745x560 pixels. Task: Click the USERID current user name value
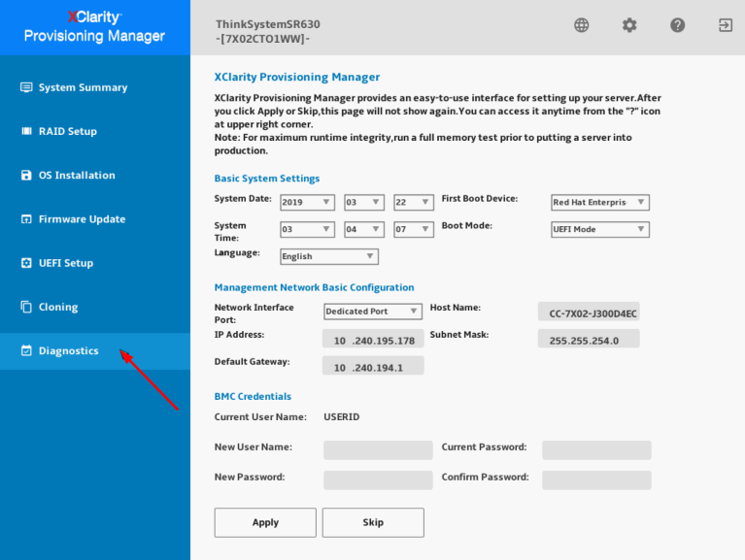[x=342, y=416]
